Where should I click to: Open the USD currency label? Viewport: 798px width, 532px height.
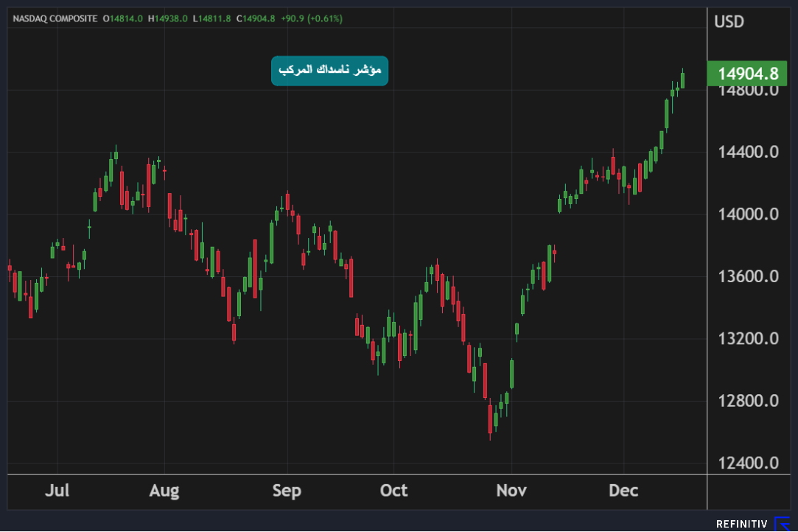click(x=729, y=22)
